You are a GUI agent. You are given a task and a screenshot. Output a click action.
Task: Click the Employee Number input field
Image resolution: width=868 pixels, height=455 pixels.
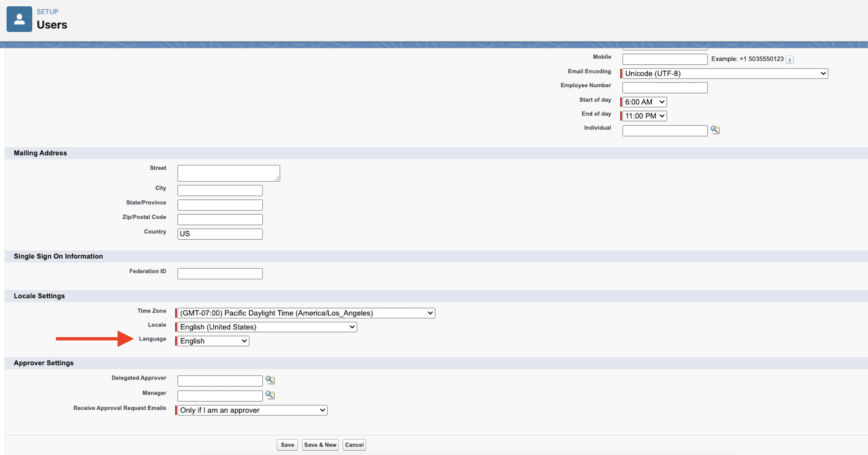pyautogui.click(x=664, y=88)
